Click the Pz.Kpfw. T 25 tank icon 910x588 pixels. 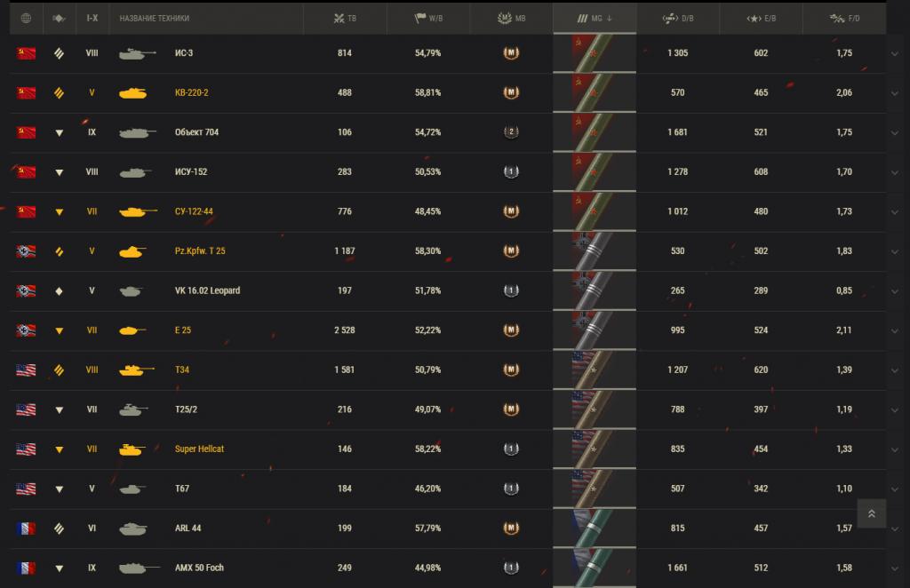pos(132,251)
